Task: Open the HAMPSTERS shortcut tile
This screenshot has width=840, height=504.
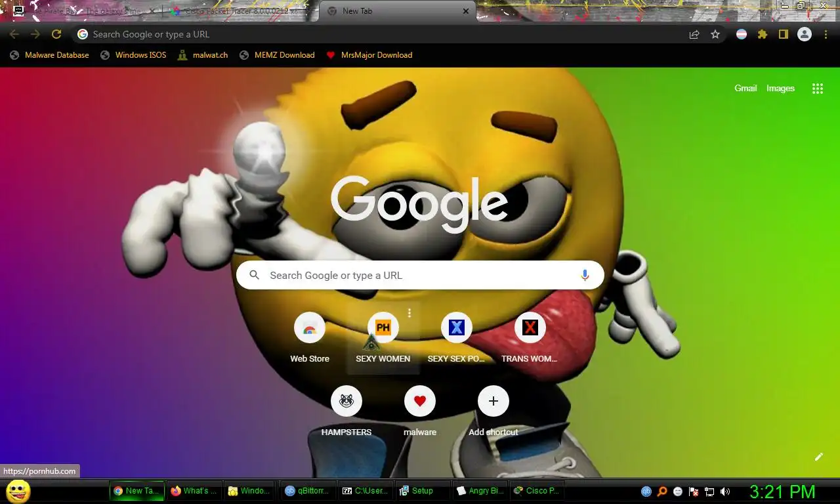Action: click(x=346, y=411)
